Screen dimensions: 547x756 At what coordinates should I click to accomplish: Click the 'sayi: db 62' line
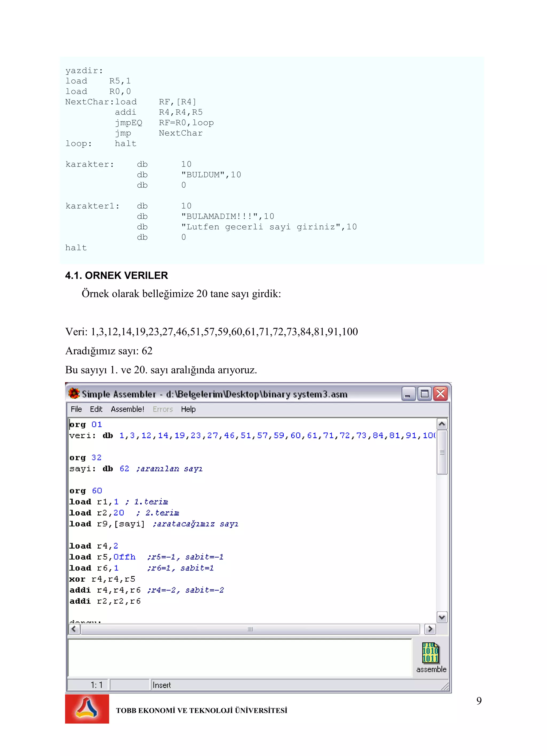[x=136, y=468]
